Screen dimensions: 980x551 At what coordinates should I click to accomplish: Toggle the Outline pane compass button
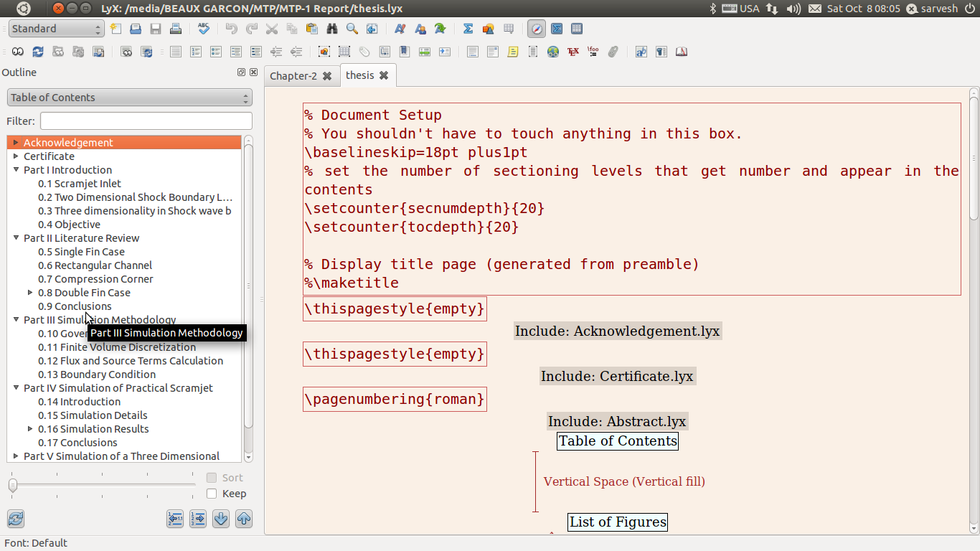[x=536, y=29]
